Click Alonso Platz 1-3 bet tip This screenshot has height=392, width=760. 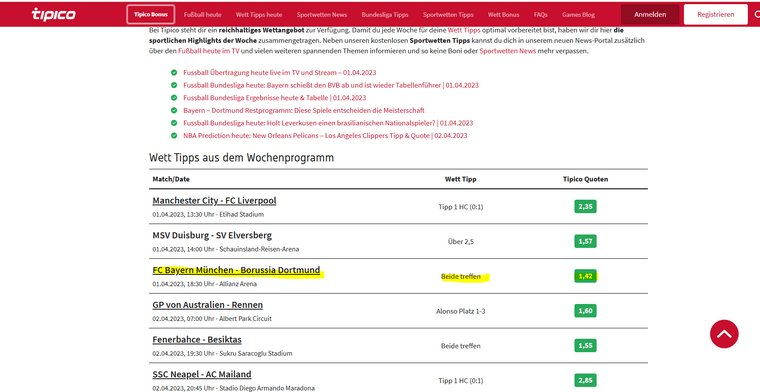point(460,311)
